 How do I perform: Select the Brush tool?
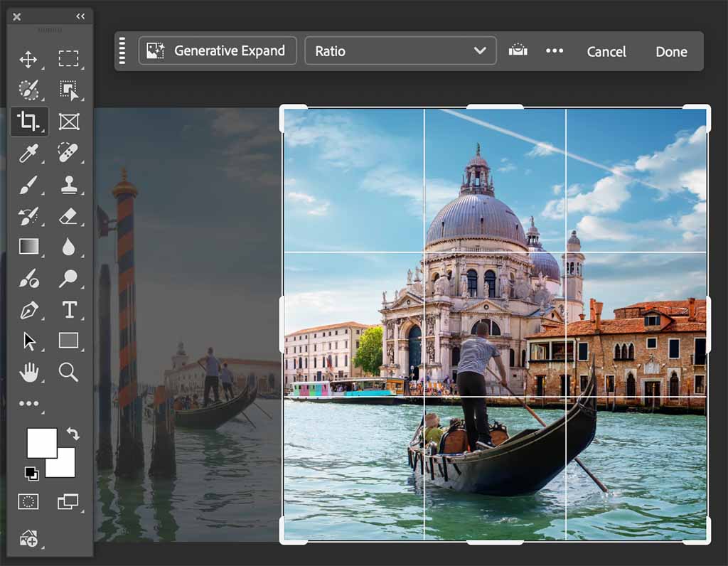[x=29, y=184]
